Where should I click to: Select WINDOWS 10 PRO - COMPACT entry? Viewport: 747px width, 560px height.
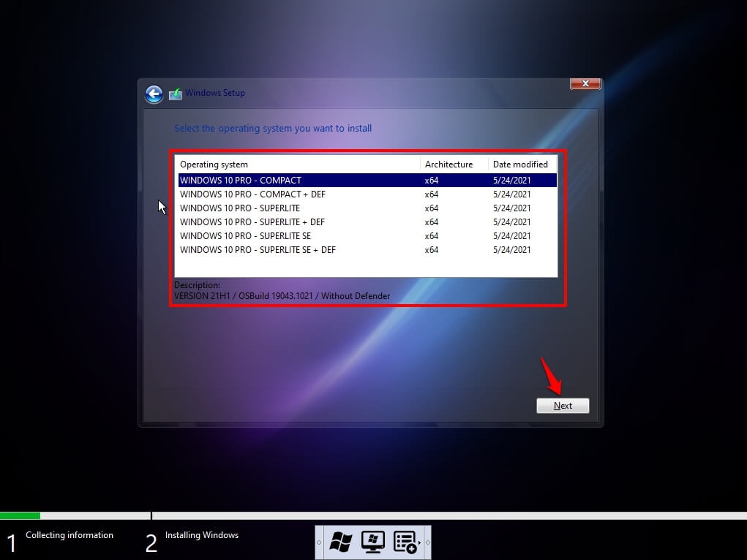[x=241, y=181]
